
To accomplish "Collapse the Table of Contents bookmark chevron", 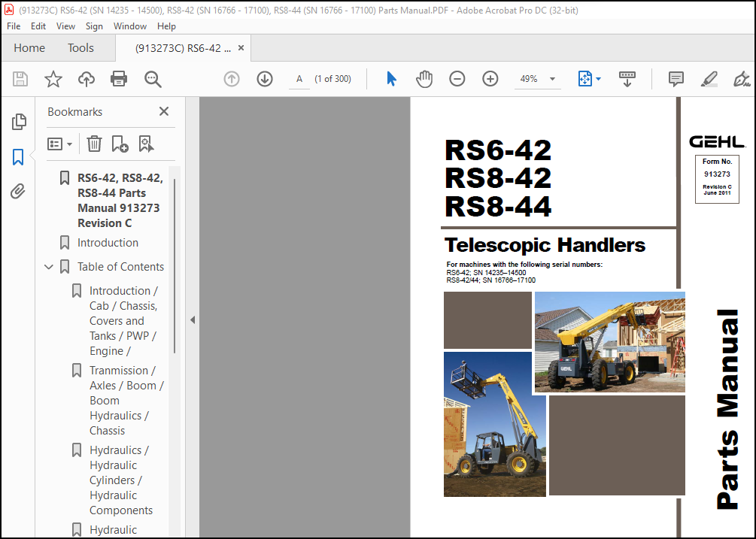I will [x=49, y=266].
